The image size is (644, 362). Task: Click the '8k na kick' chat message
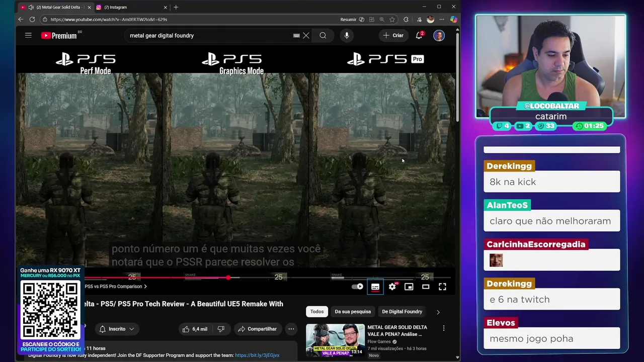[551, 182]
